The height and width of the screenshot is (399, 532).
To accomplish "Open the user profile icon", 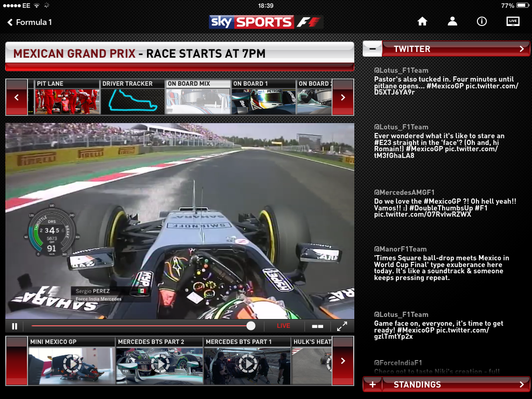I will (x=453, y=21).
